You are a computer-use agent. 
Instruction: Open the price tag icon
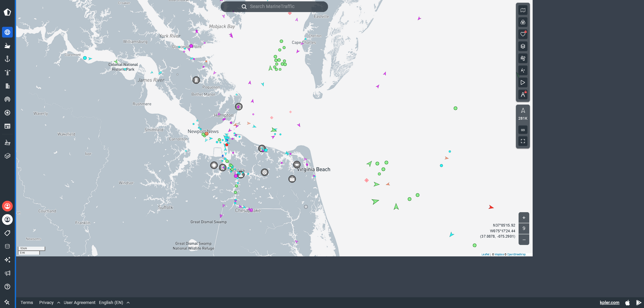tap(7, 233)
